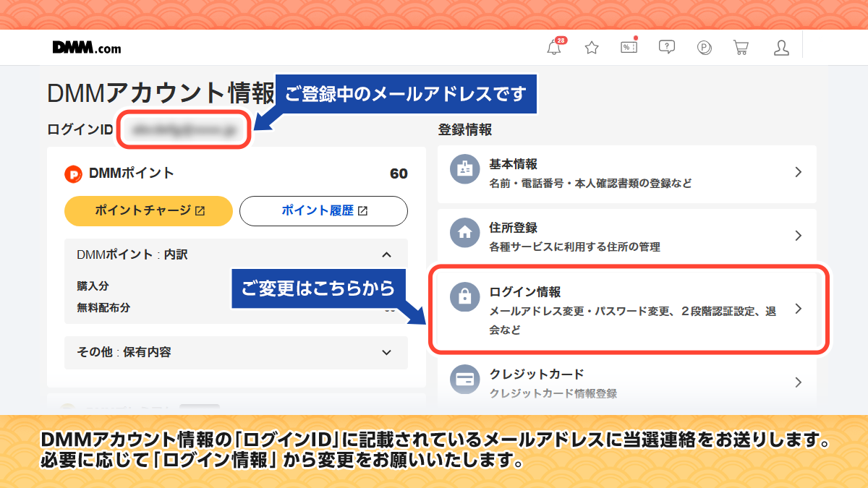Click the DMM.com logo

[x=87, y=48]
